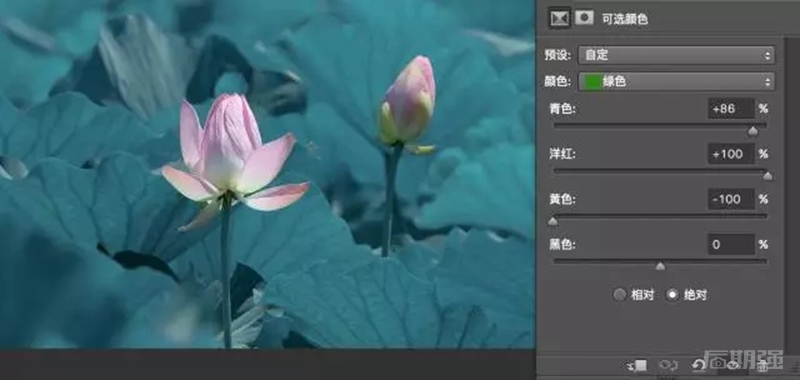Click the delete adjustment trash icon
Image resolution: width=800 pixels, height=380 pixels.
point(762,365)
